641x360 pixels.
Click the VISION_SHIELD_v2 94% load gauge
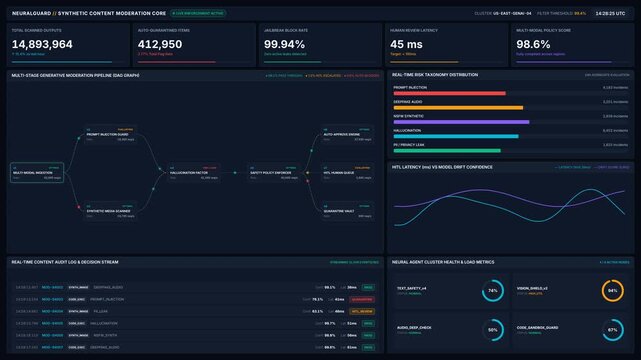(612, 291)
